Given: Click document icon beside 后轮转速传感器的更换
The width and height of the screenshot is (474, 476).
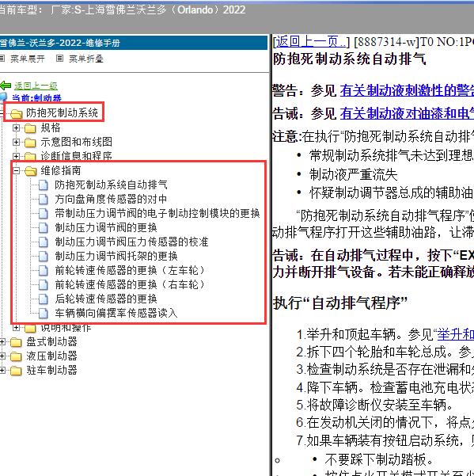Looking at the screenshot, I should coord(44,299).
